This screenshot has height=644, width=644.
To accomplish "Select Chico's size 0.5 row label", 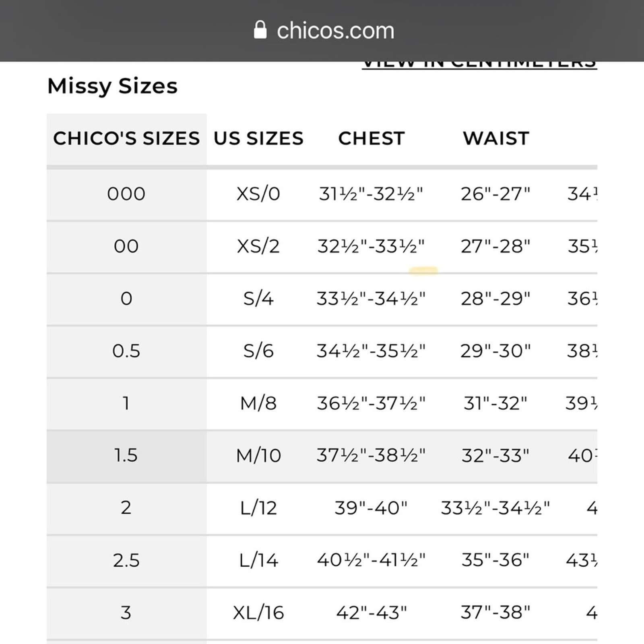I will pyautogui.click(x=126, y=351).
